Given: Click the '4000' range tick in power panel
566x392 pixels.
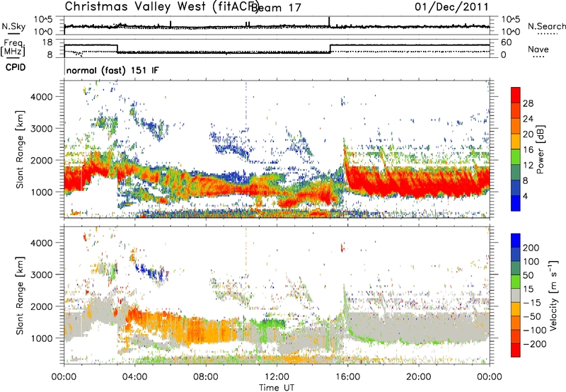Looking at the screenshot, I should tap(41, 97).
